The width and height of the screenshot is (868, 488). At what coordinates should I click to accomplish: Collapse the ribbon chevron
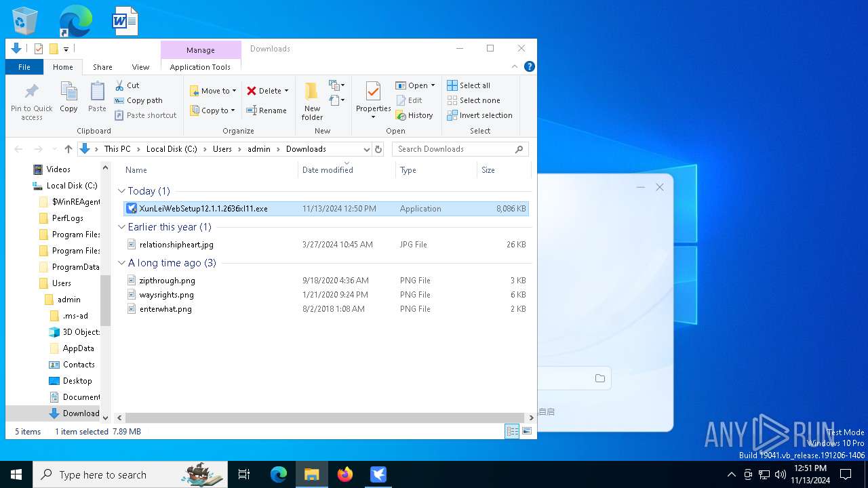pos(515,66)
